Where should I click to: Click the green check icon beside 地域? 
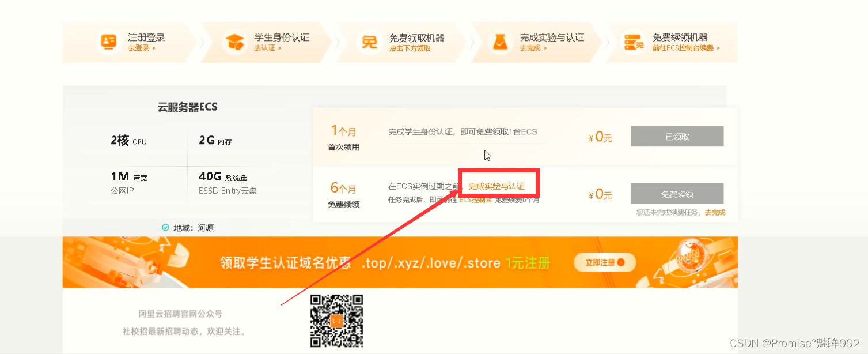166,228
